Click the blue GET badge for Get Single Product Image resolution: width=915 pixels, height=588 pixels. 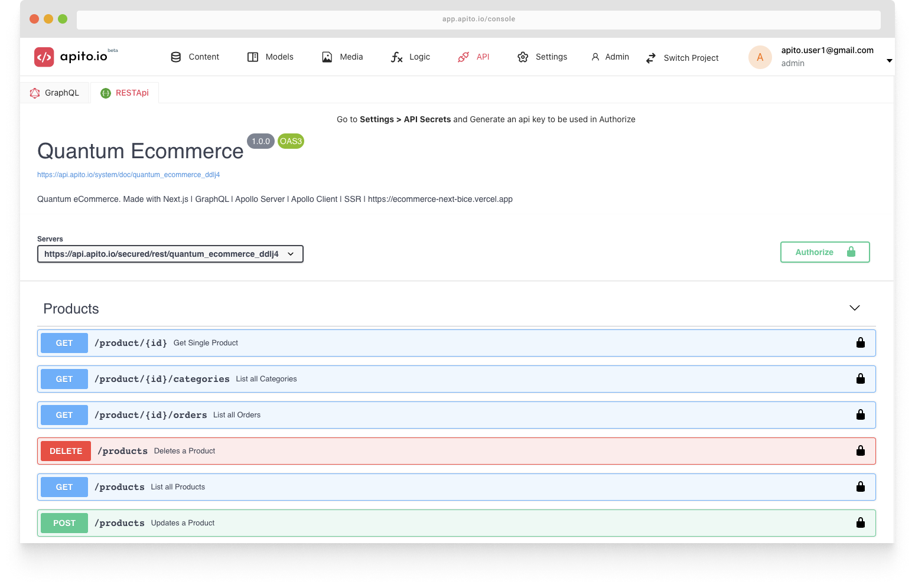coord(64,343)
